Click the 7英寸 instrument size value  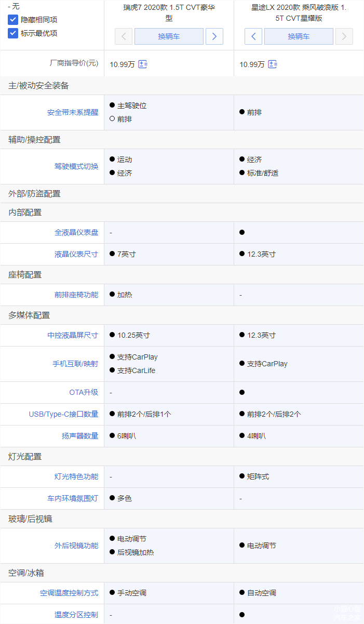[x=126, y=254]
